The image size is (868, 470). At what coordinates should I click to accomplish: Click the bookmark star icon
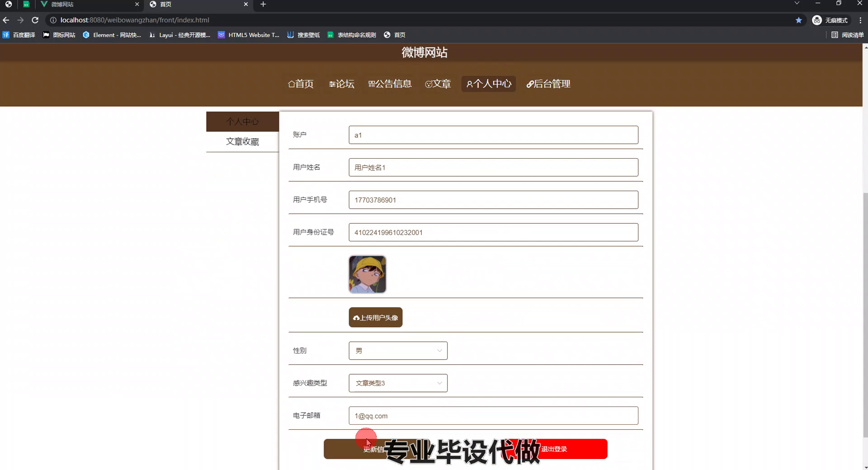[798, 20]
